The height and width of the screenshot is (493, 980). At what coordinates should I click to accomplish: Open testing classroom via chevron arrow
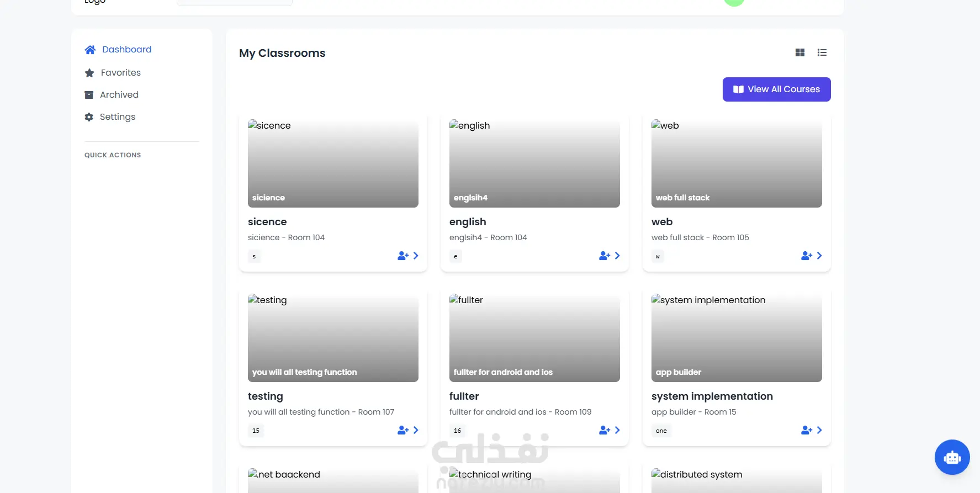point(416,430)
